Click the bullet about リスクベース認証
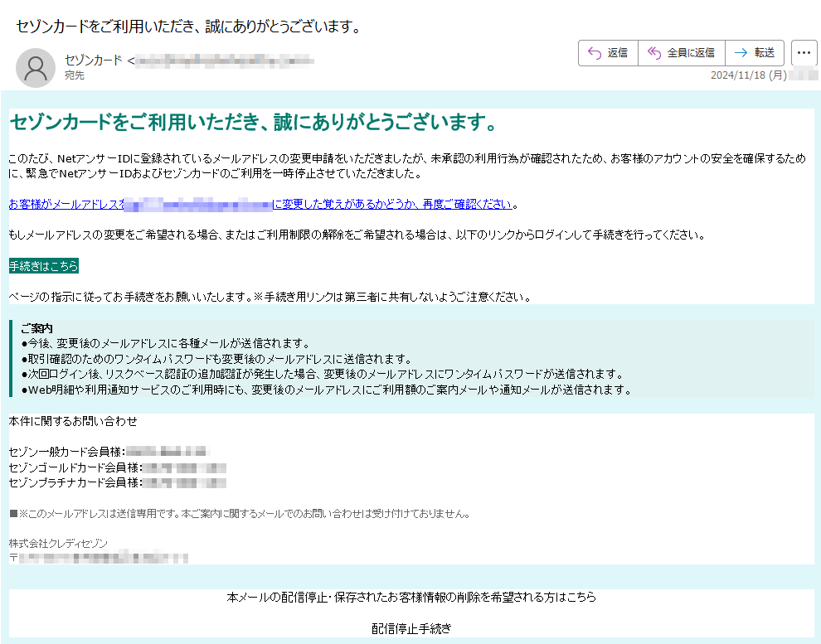The image size is (821, 644). point(323,375)
